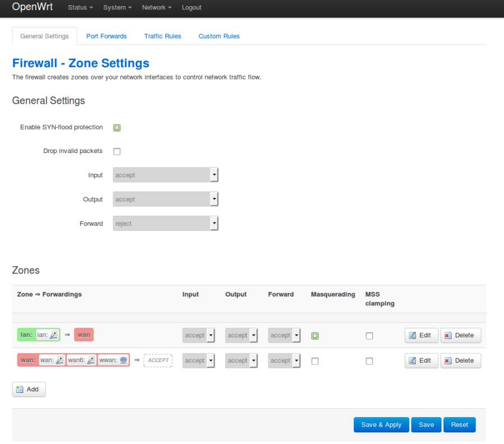The width and height of the screenshot is (504, 444).
Task: Click the Edit pencil icon for lan zone
Action: (x=413, y=335)
